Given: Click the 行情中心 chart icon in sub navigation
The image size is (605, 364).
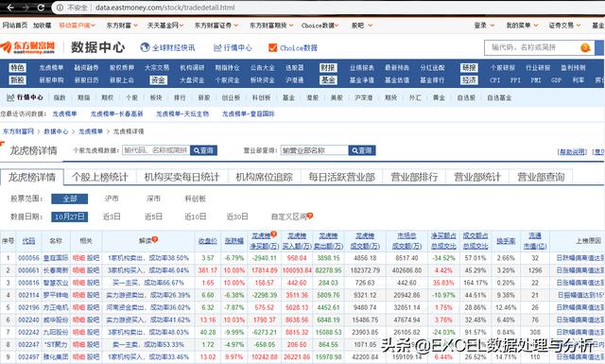Looking at the screenshot, I should tap(10, 97).
